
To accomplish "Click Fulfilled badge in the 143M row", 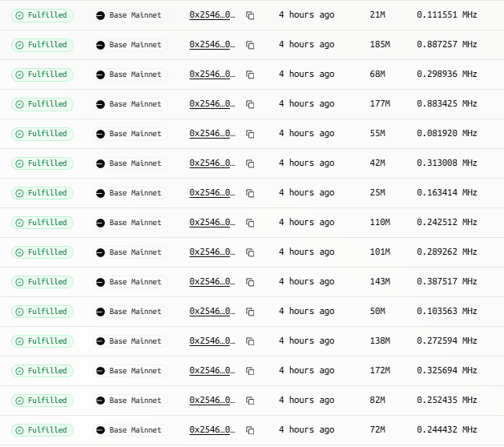I will [x=42, y=282].
